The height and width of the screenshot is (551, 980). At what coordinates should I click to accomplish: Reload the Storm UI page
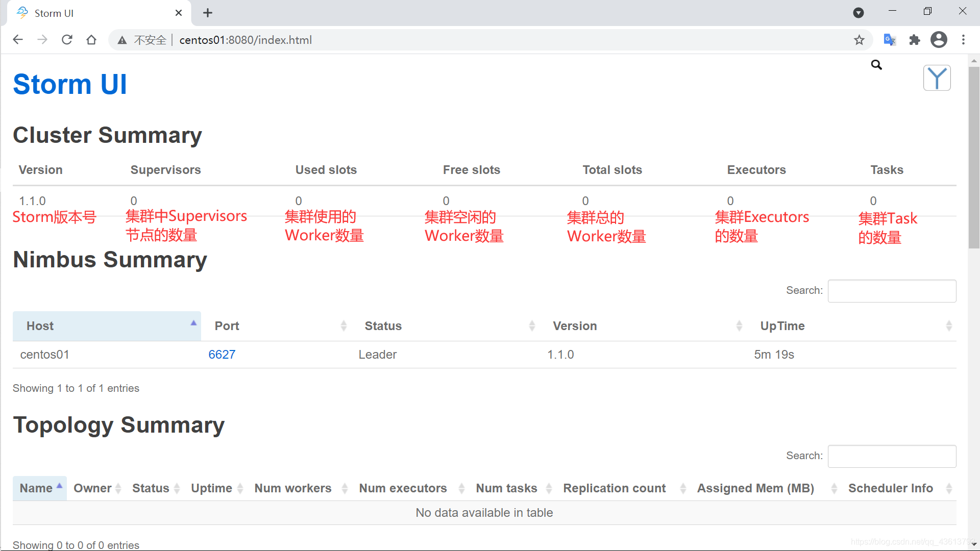click(x=67, y=40)
